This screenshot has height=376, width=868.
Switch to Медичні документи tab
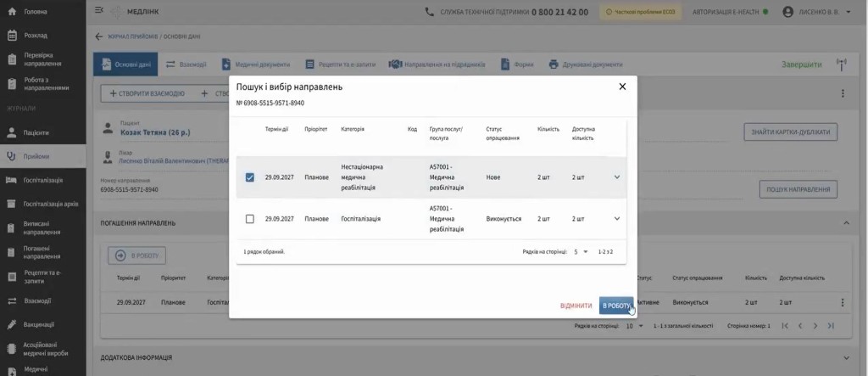coord(256,65)
